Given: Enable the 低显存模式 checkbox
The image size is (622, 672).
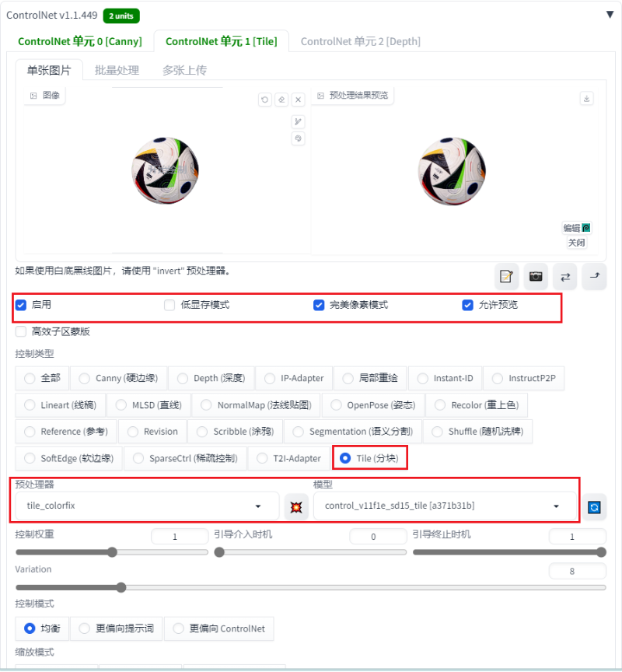Looking at the screenshot, I should click(x=169, y=305).
